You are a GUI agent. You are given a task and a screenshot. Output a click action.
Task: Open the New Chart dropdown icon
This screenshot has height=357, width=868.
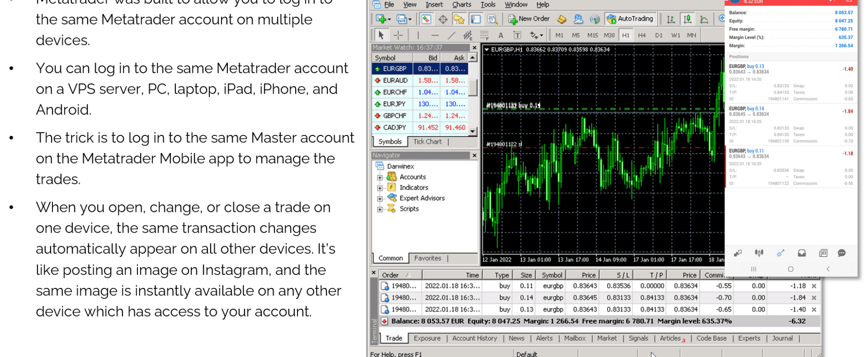(383, 19)
